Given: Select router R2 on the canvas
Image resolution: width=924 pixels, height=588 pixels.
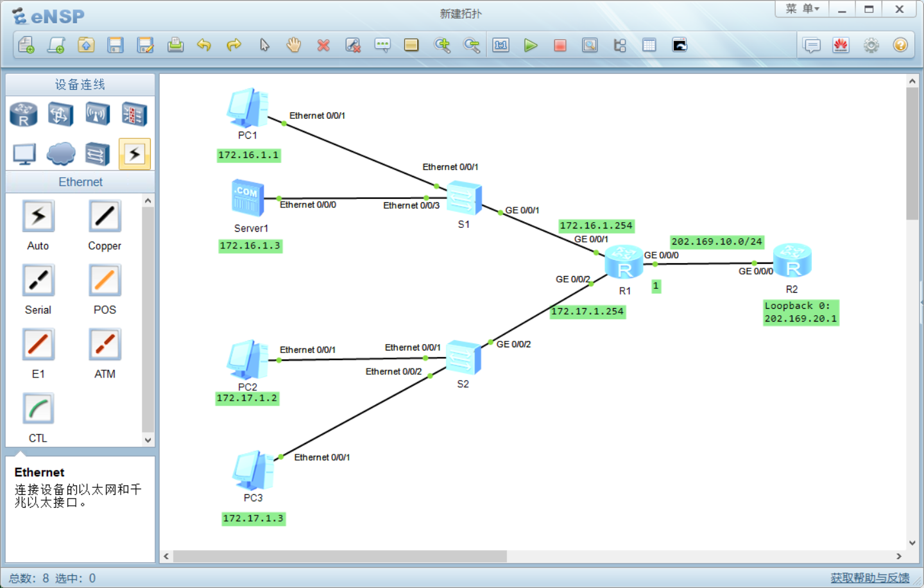Looking at the screenshot, I should (792, 260).
